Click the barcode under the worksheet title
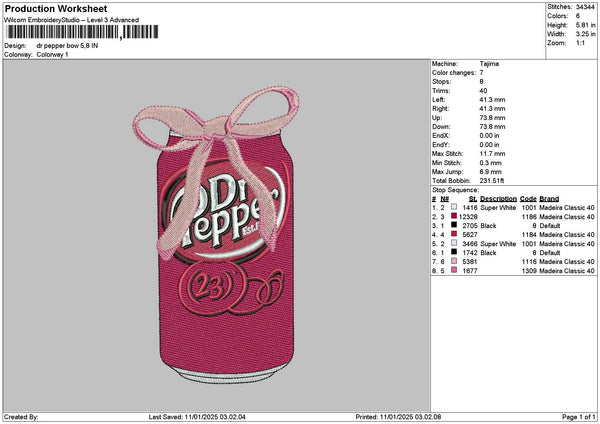600x424 pixels. [x=82, y=32]
